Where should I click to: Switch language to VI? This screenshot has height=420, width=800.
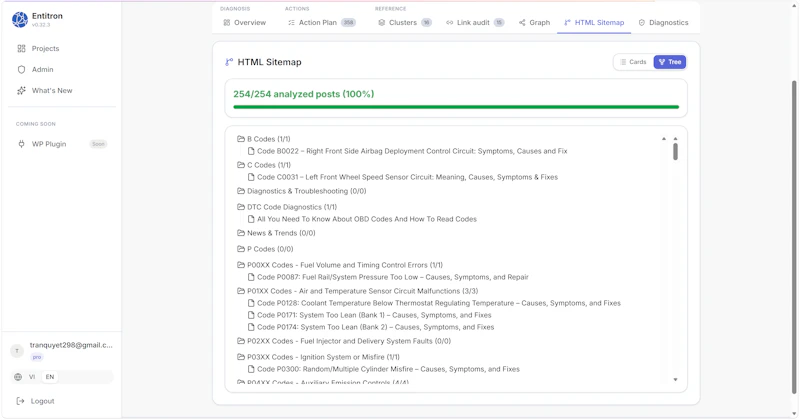[x=32, y=377]
